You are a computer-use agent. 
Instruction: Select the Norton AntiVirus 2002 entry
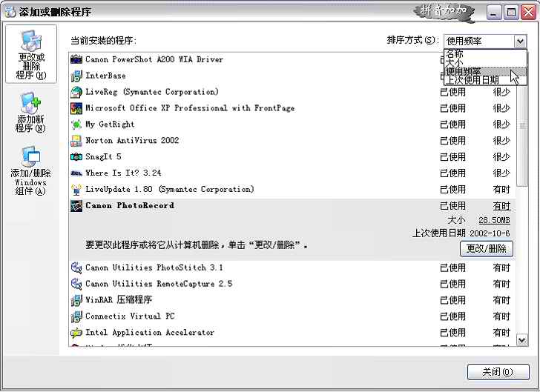click(292, 140)
